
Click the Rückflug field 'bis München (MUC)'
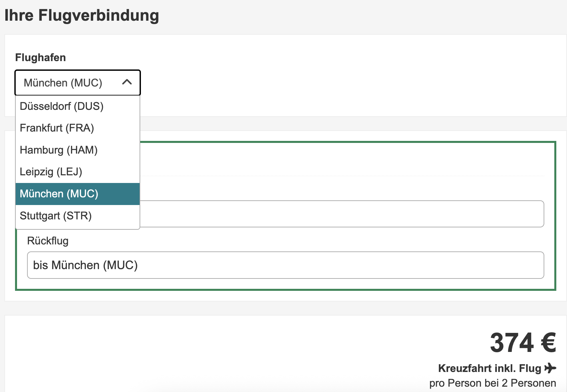(x=286, y=265)
